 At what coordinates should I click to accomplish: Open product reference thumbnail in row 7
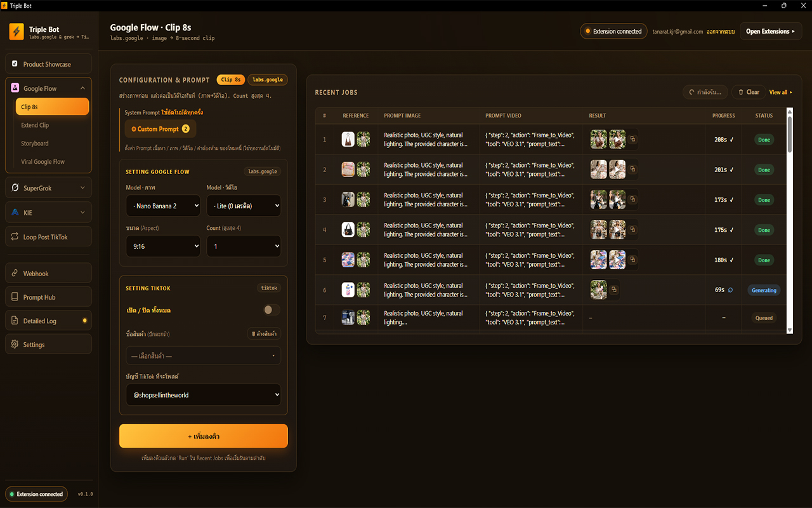point(348,317)
